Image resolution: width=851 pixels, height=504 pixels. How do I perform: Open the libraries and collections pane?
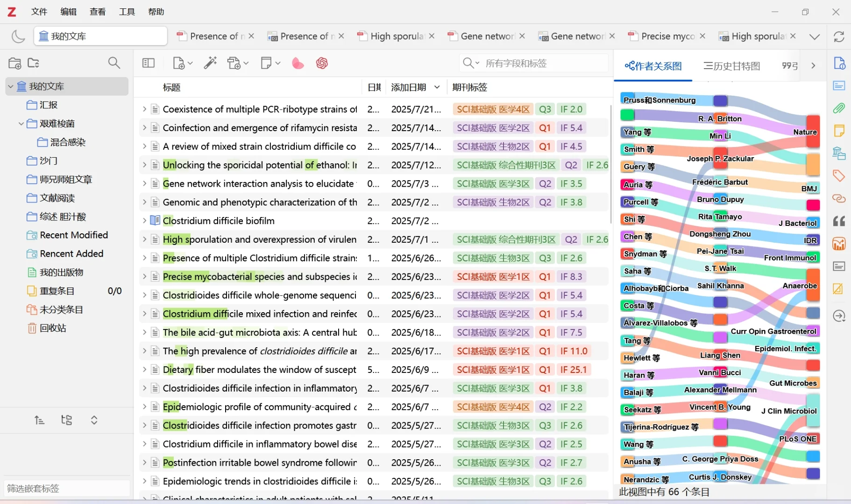(x=839, y=154)
